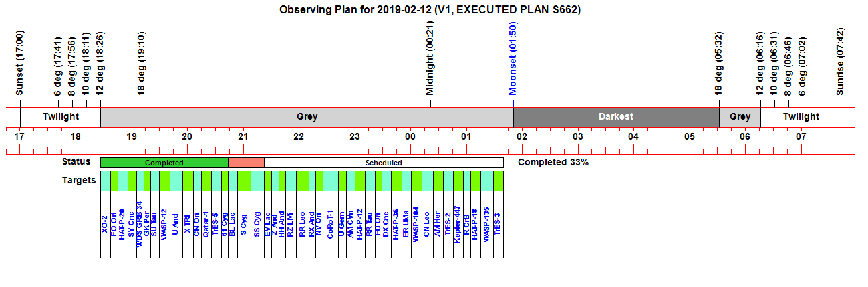The width and height of the screenshot is (868, 287).
Task: Click the morning Twilight band
Action: [x=801, y=116]
